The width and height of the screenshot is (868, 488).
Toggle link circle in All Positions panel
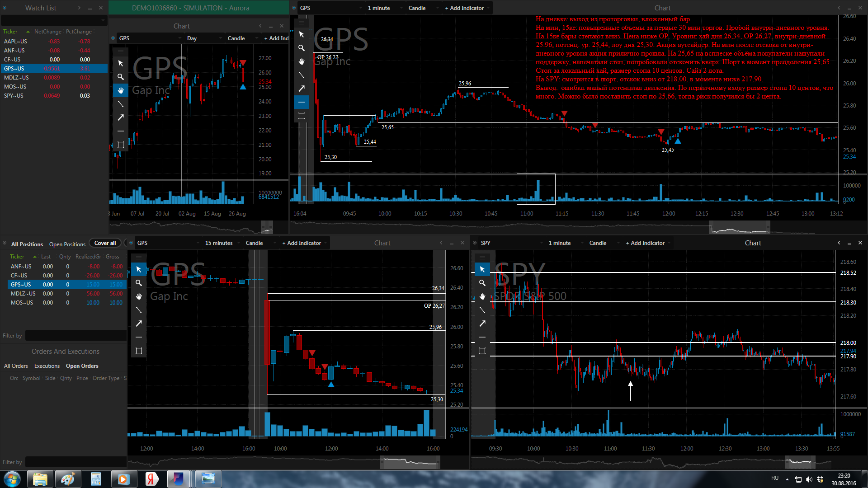coord(5,243)
